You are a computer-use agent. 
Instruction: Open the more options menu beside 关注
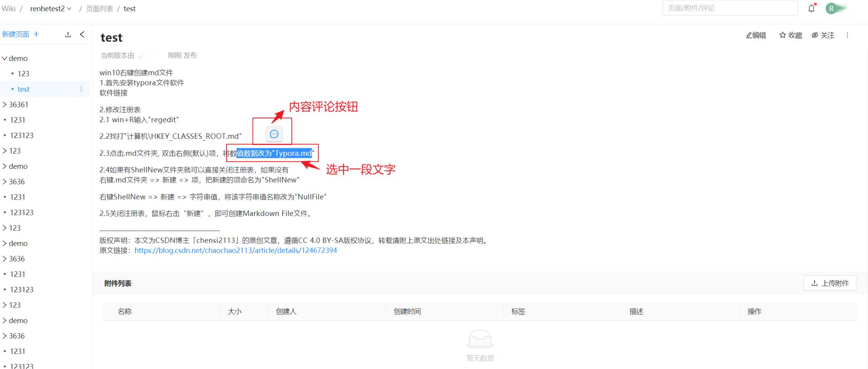(847, 35)
